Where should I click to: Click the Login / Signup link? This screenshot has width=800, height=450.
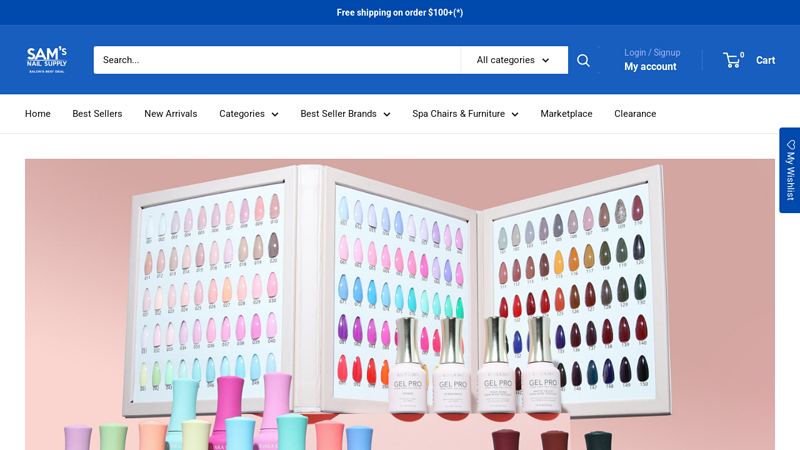click(652, 53)
